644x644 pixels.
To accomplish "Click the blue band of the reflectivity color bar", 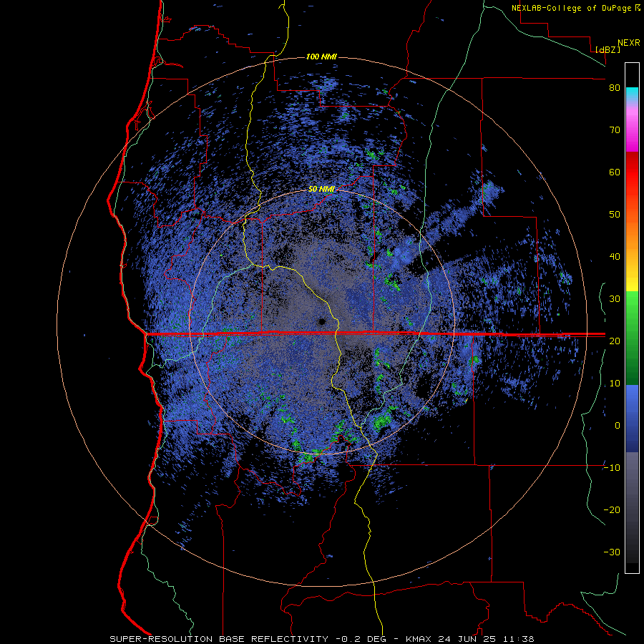I will point(632,418).
